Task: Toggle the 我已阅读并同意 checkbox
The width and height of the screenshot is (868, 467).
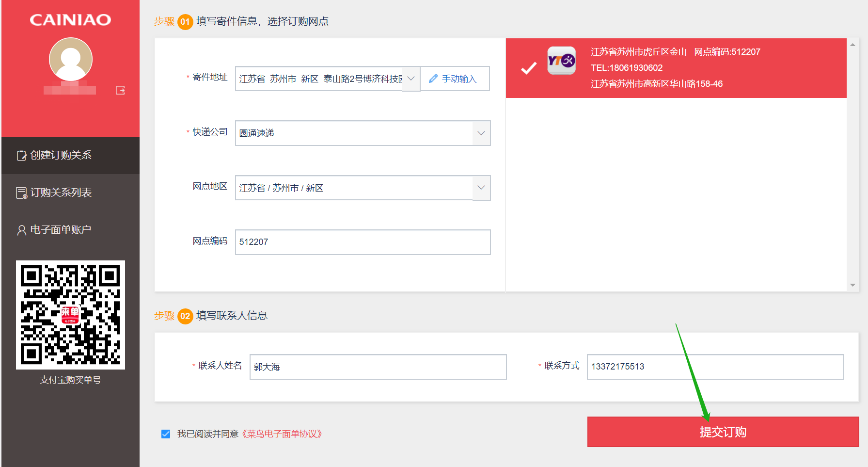Action: point(166,434)
